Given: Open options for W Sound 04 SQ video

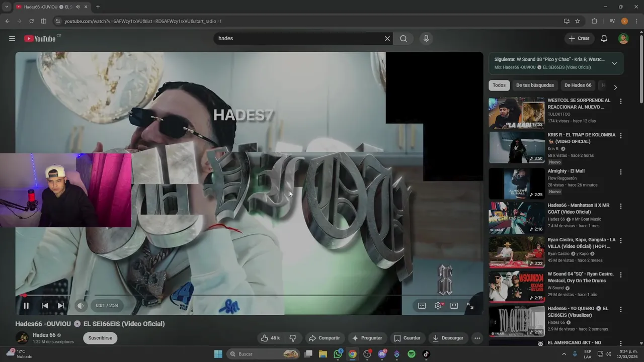Looking at the screenshot, I should 620,275.
